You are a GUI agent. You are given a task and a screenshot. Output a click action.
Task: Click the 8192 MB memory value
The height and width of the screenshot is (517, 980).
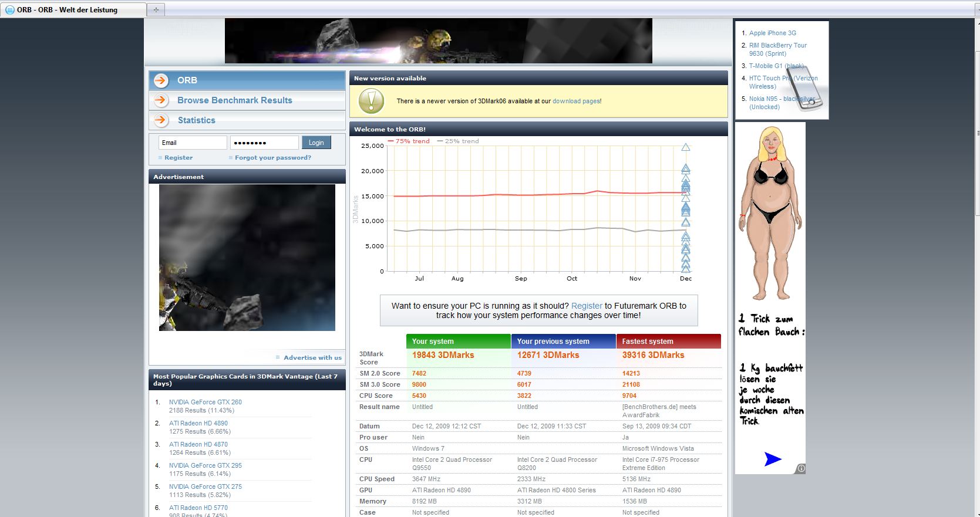[x=425, y=501]
